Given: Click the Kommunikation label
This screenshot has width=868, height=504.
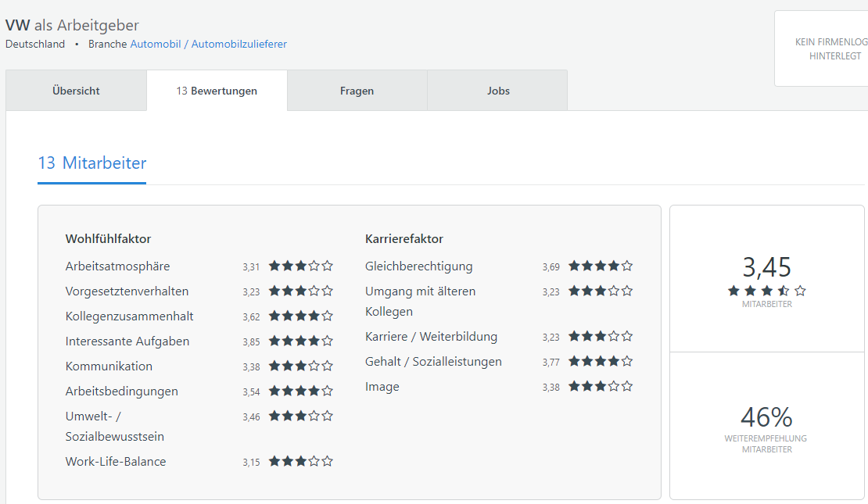Looking at the screenshot, I should coord(109,366).
